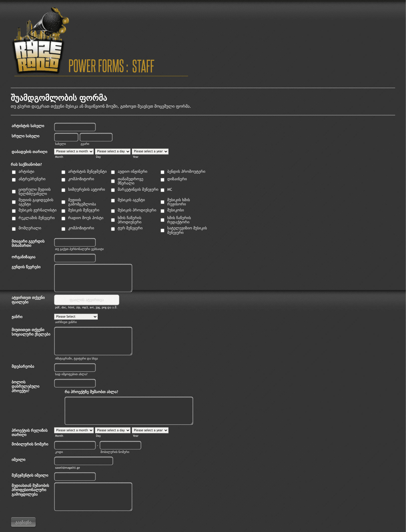The height and width of the screenshot is (532, 406).
Task: Click the ბოლოს დასრულებული პროექტი field
Action: [x=75, y=383]
